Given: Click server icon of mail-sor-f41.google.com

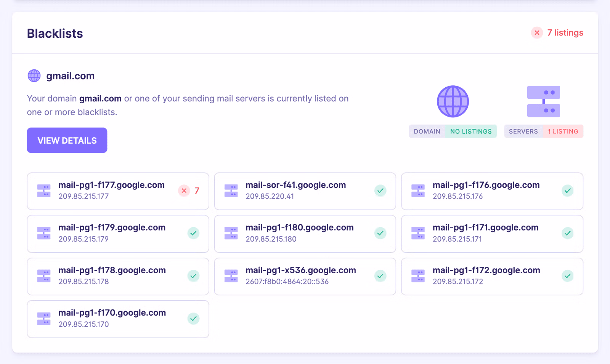Looking at the screenshot, I should (x=231, y=191).
